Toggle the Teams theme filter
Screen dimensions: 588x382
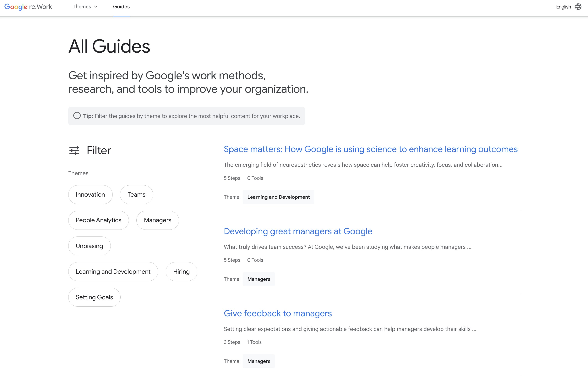[136, 194]
